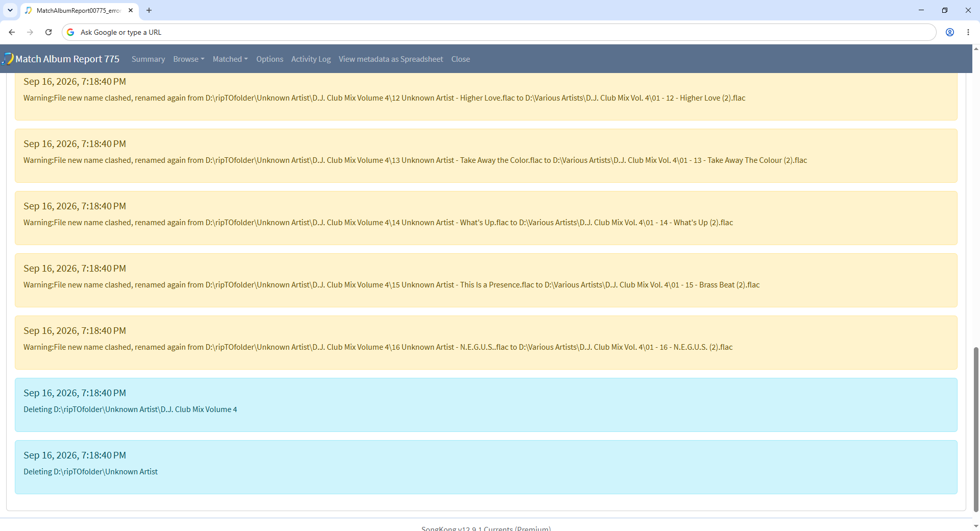Click the scrollbar down arrow
This screenshot has height=531, width=980.
pyautogui.click(x=976, y=526)
